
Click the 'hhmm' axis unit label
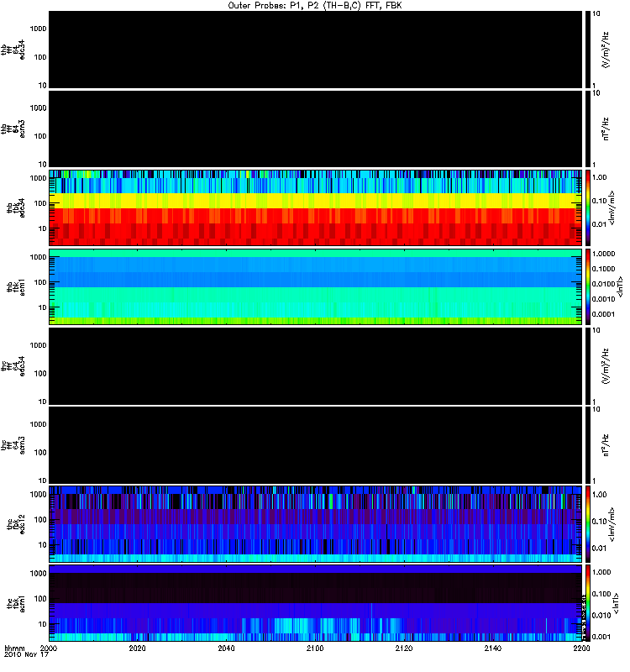[x=14, y=648]
